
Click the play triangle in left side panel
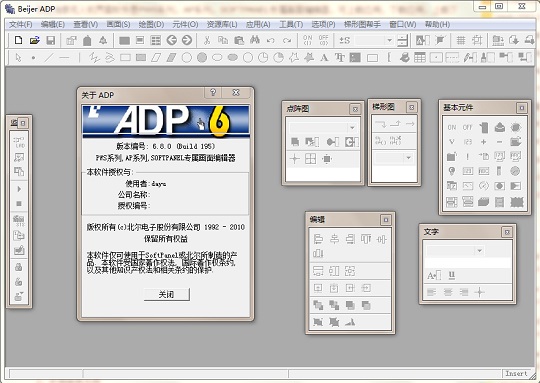19,189
